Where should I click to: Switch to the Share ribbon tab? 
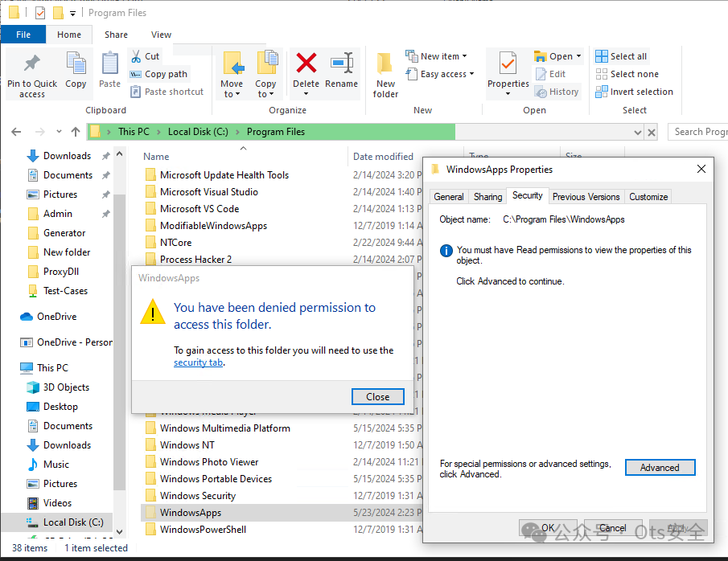point(116,35)
